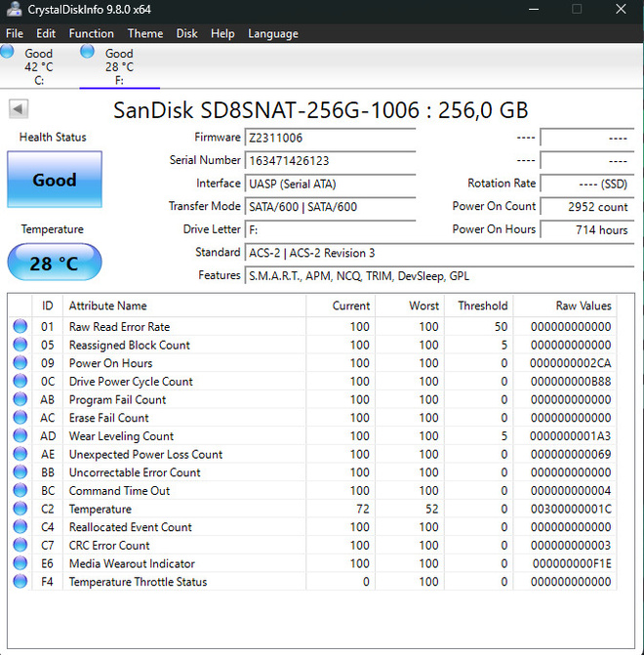Click the blue orb of disk F:

87,51
